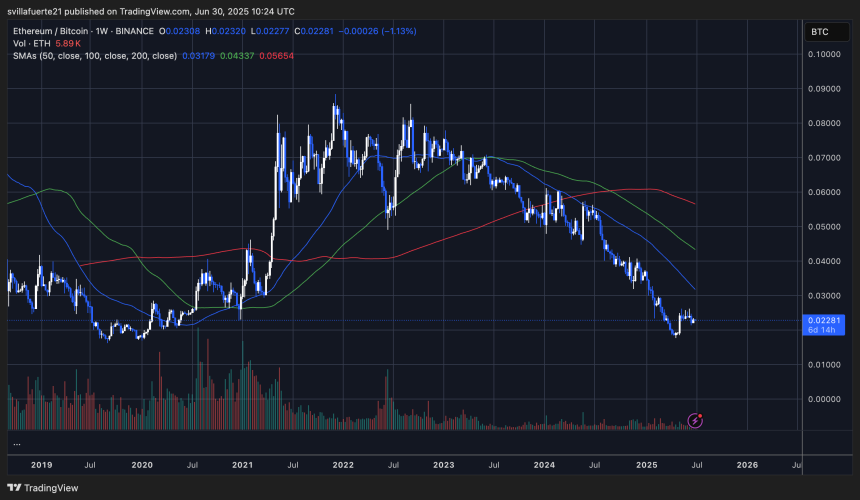Click the 2020 label on time axis
Screen dimensions: 860x500
coord(142,465)
